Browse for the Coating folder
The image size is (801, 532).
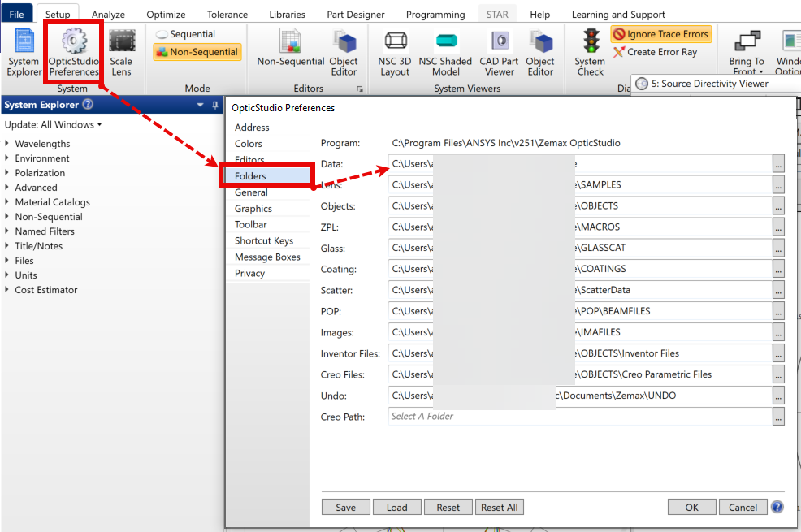(x=778, y=269)
